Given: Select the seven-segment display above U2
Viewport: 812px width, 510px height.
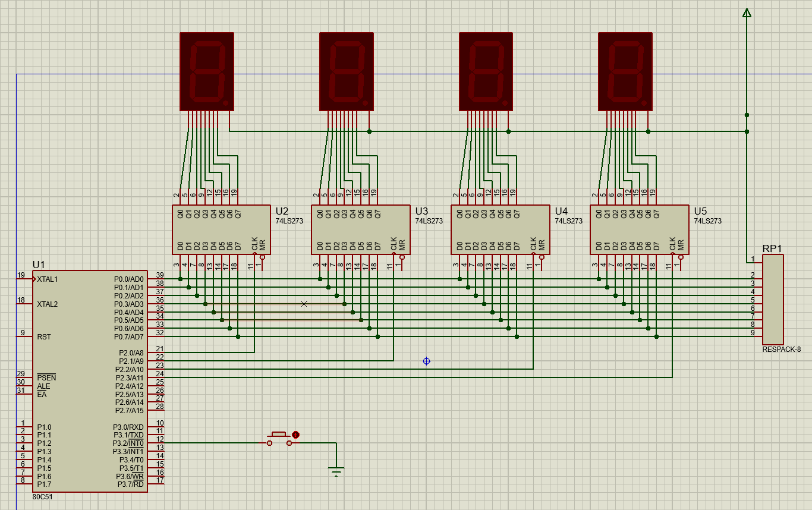Looking at the screenshot, I should coord(207,71).
